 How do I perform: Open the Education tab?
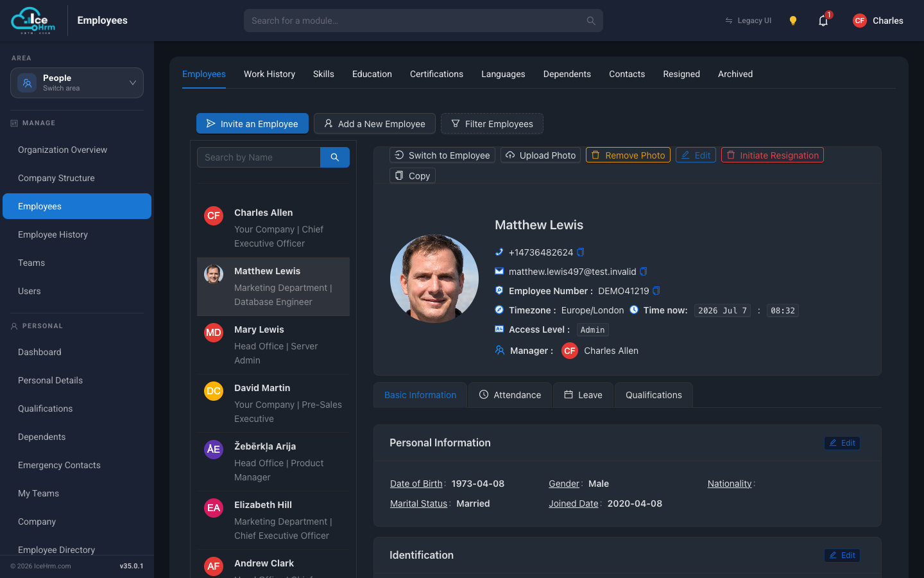tap(372, 74)
